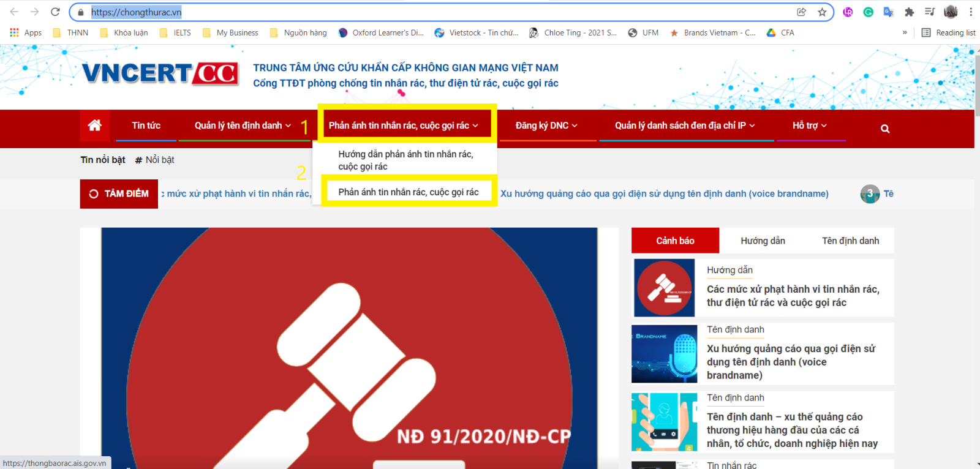Click the # Nổi bật tag

point(155,160)
